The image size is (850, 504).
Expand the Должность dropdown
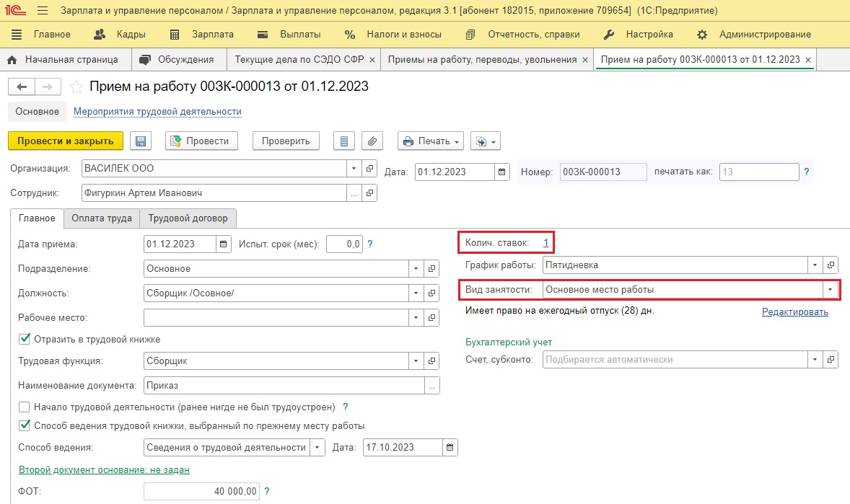coord(416,293)
